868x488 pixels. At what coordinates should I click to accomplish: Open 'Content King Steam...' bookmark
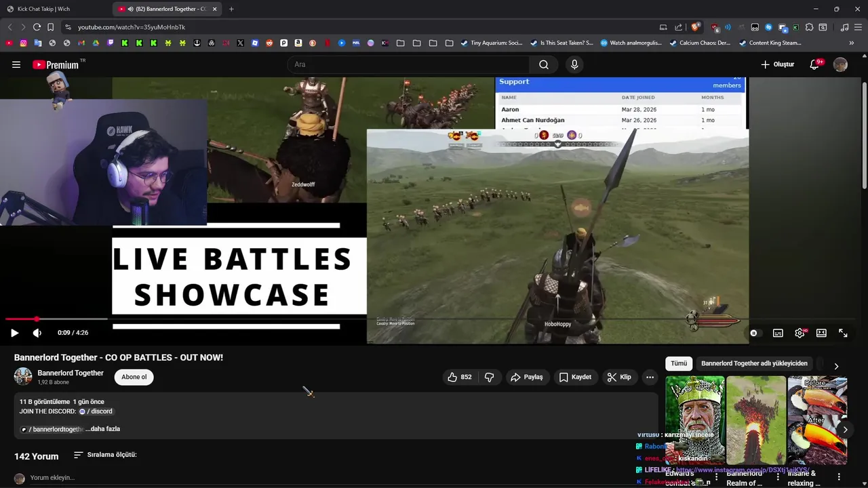coord(770,43)
